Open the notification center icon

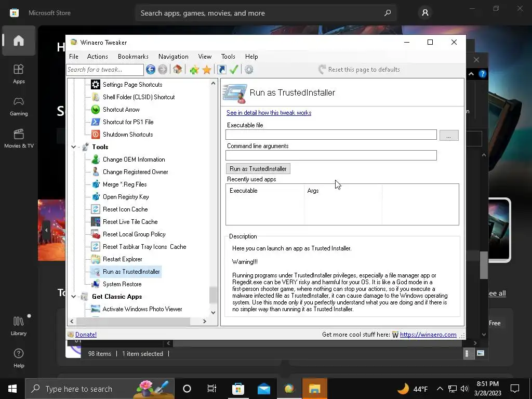pos(515,389)
